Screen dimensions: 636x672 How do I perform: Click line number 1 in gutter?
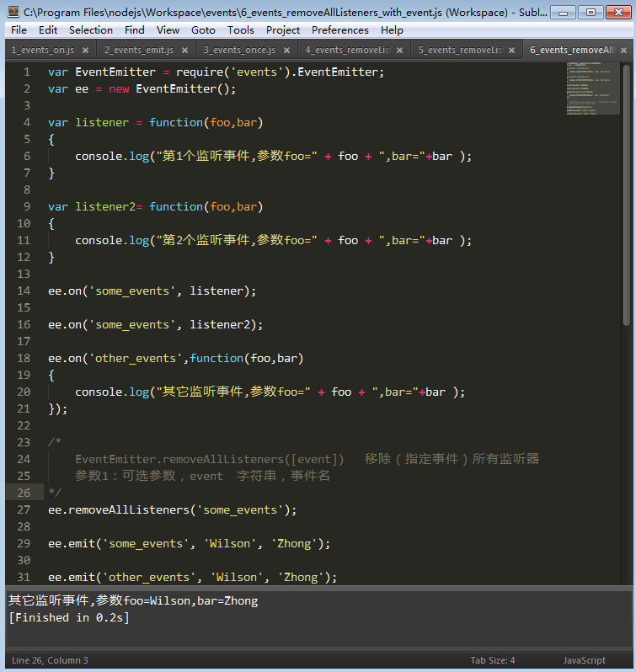27,72
